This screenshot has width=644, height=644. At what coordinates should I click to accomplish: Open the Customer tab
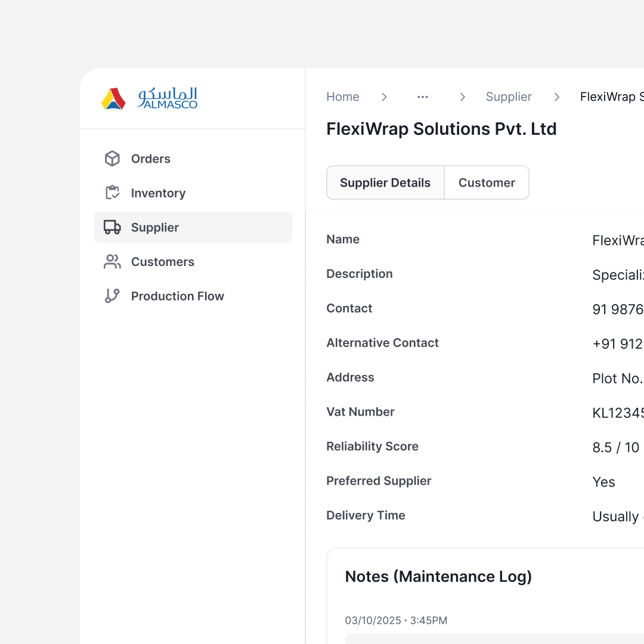[487, 182]
